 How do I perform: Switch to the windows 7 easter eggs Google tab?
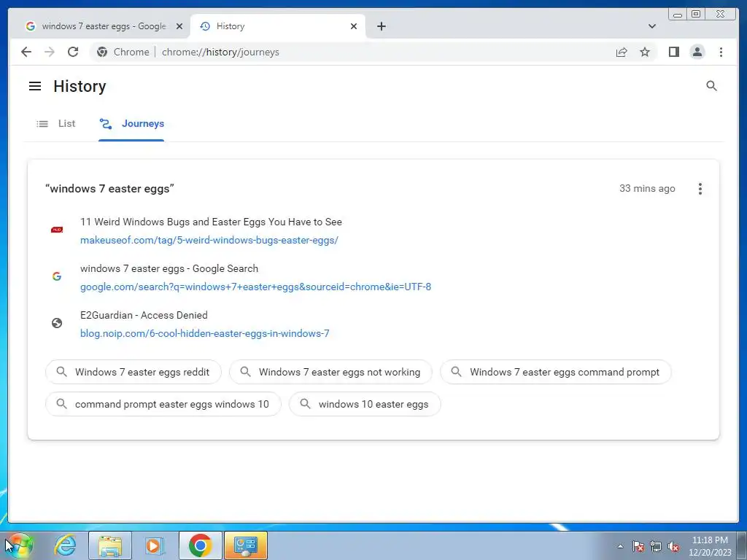point(104,26)
